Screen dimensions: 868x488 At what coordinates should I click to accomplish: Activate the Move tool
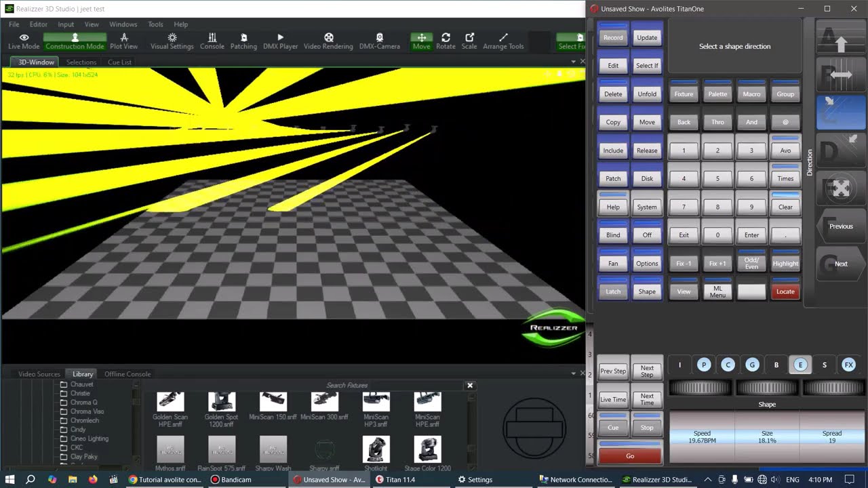point(421,41)
